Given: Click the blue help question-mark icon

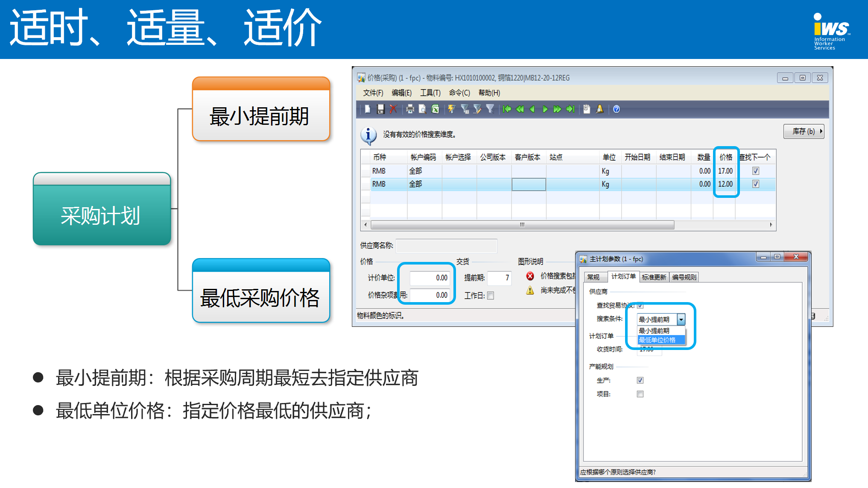Looking at the screenshot, I should (616, 109).
